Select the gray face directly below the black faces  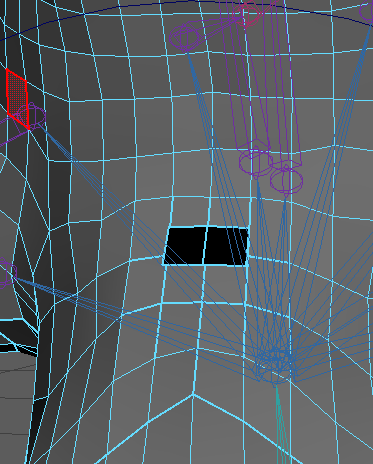point(204,283)
